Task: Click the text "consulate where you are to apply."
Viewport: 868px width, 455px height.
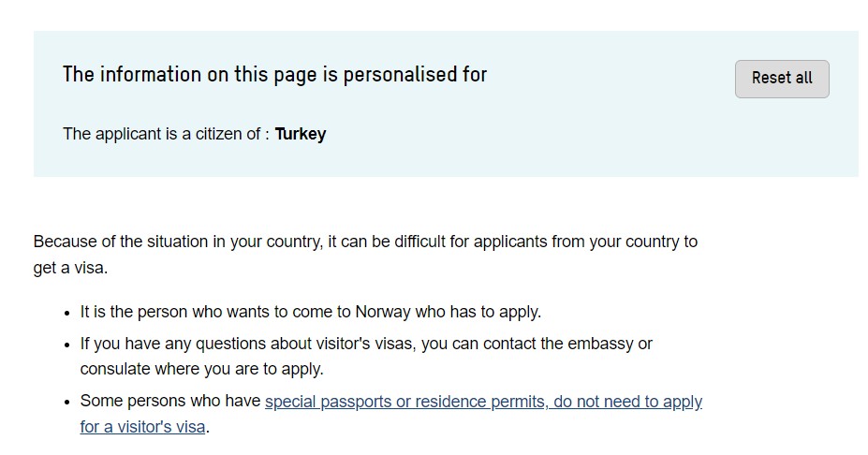Action: [201, 369]
